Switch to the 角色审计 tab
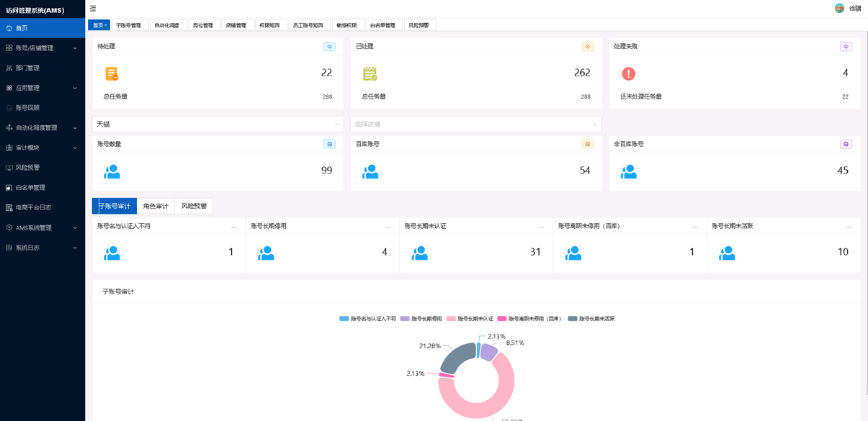Screen dimensions: 868x421 click(156, 207)
